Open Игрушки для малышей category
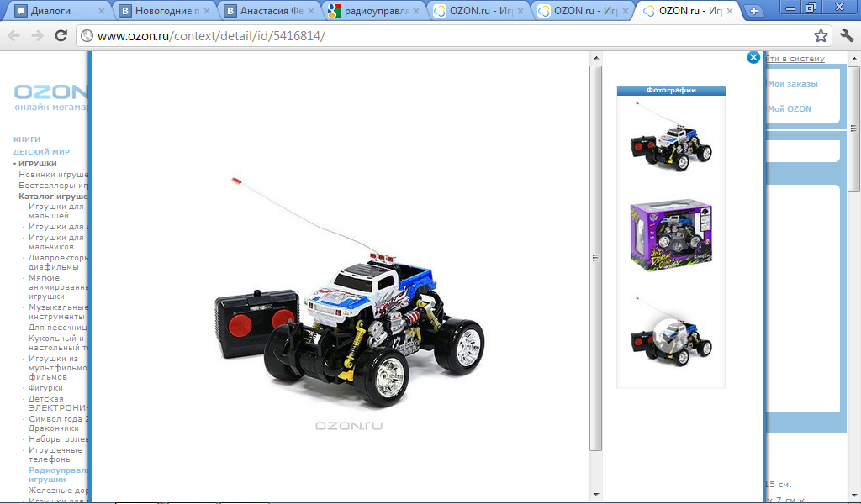This screenshot has width=861, height=504. point(56,211)
